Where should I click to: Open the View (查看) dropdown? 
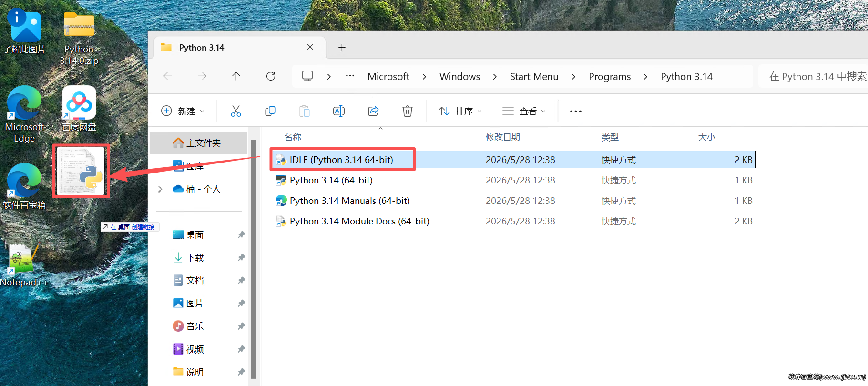pyautogui.click(x=524, y=111)
